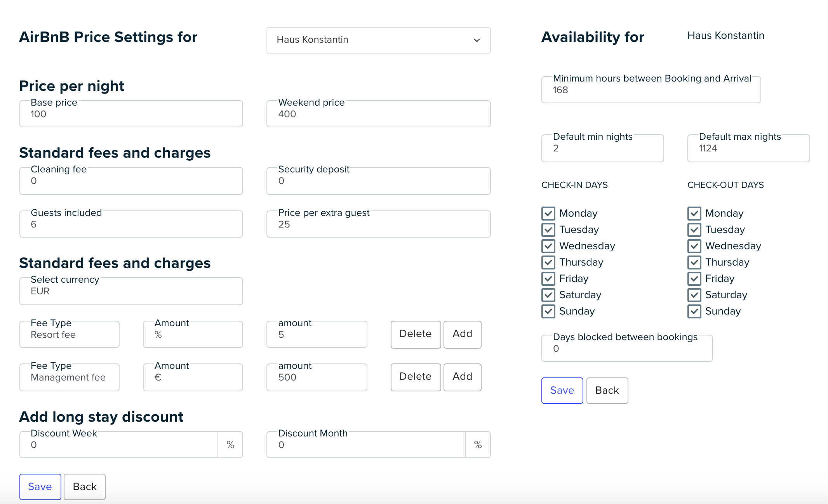Uncheck Friday under Check-in days
Screen dimensions: 828x504
click(548, 278)
